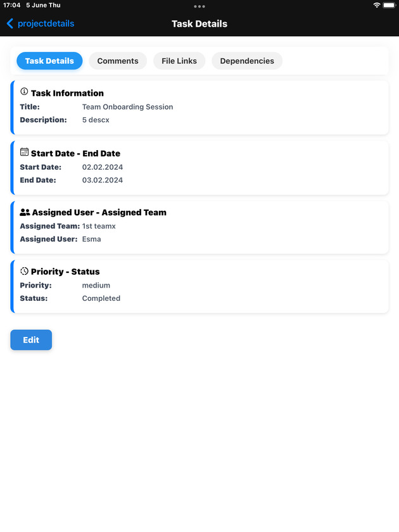Screen dimensions: 399x532
Task: Select the Dependencies tab
Action: pos(247,61)
